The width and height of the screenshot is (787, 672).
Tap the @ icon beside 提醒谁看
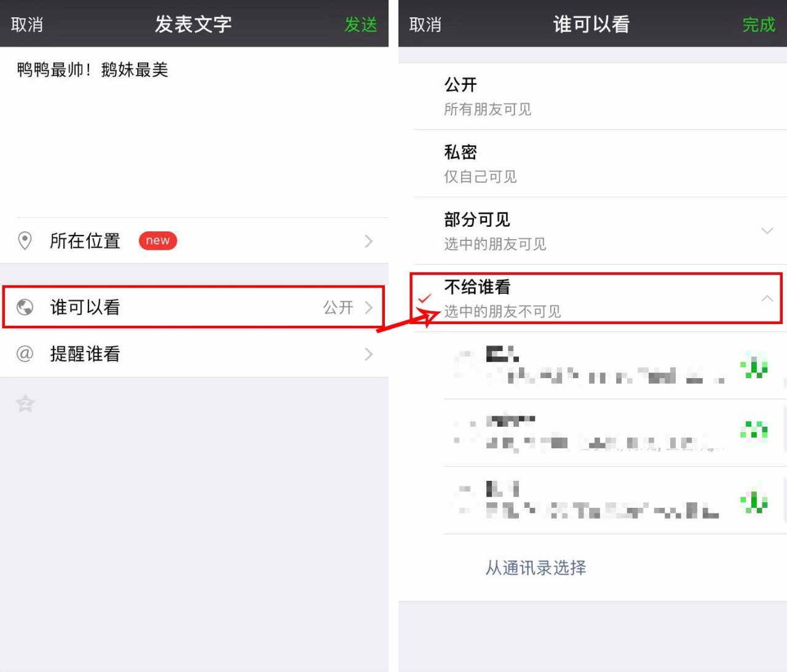[25, 354]
